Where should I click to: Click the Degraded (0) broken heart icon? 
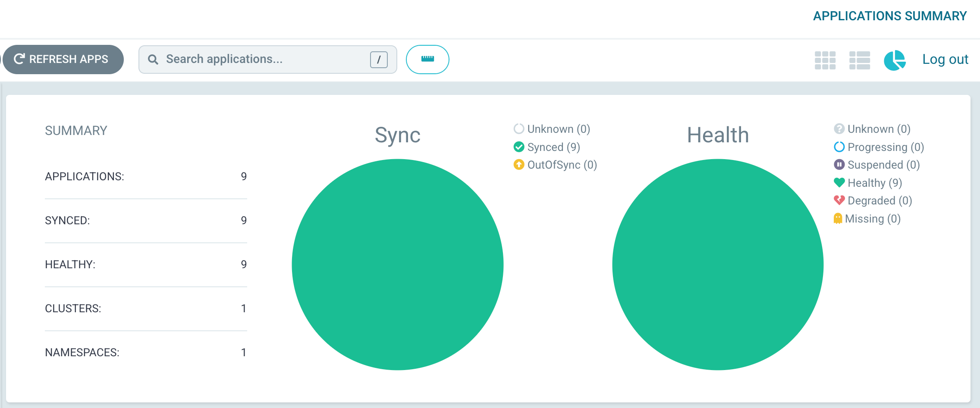(839, 201)
